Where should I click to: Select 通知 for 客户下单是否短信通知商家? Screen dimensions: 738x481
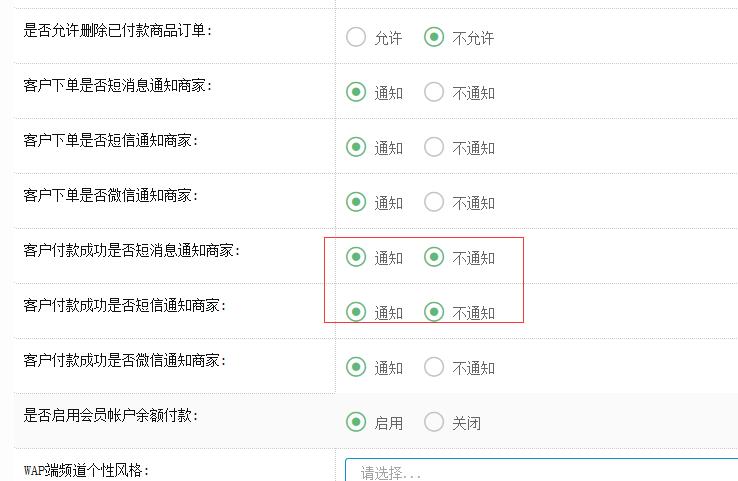pos(356,148)
